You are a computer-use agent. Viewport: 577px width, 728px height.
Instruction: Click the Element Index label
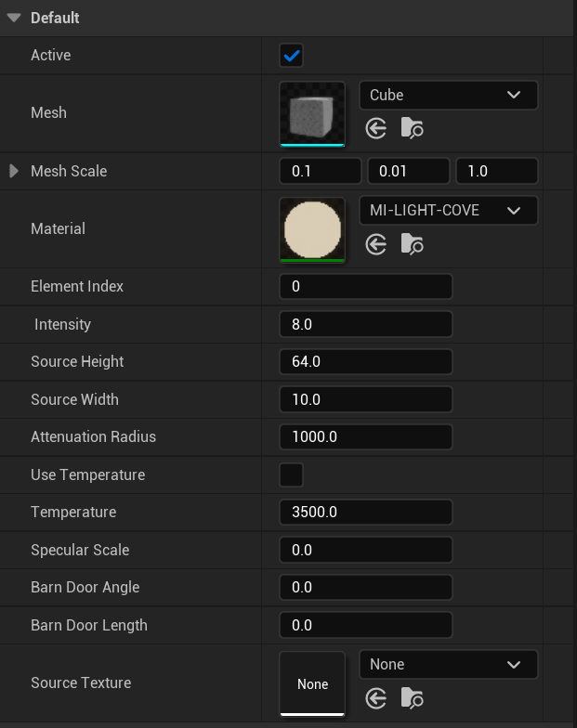[x=77, y=286]
